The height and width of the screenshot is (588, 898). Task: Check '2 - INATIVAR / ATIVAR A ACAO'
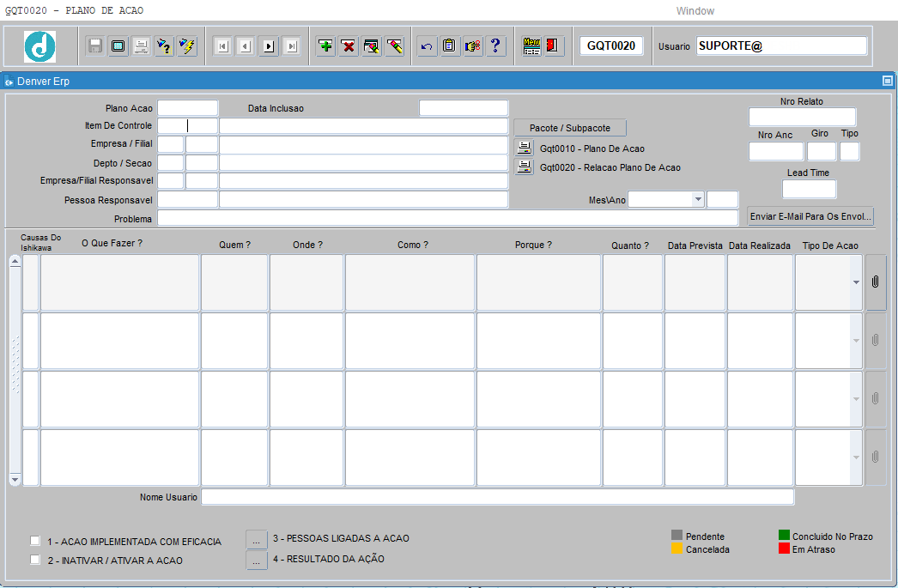(x=35, y=560)
